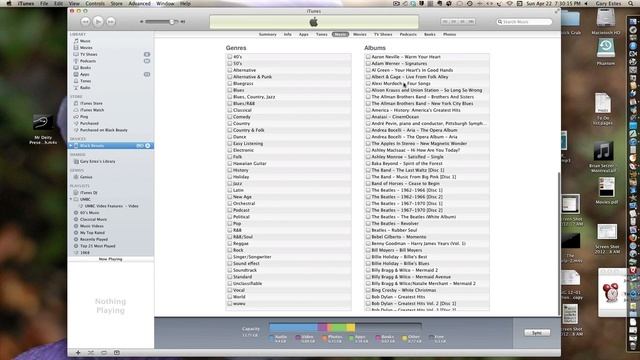Image resolution: width=640 pixels, height=360 pixels.
Task: Select Tones in the sidebar
Action: (85, 81)
